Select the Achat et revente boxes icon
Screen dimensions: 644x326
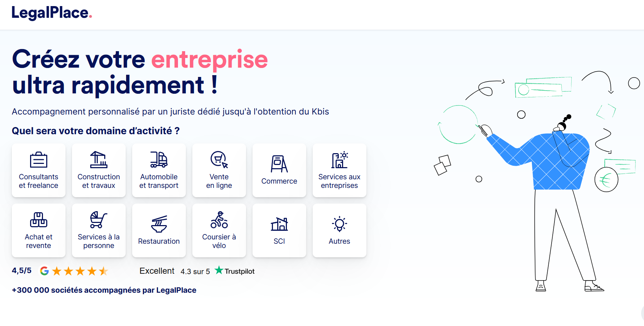pyautogui.click(x=39, y=220)
